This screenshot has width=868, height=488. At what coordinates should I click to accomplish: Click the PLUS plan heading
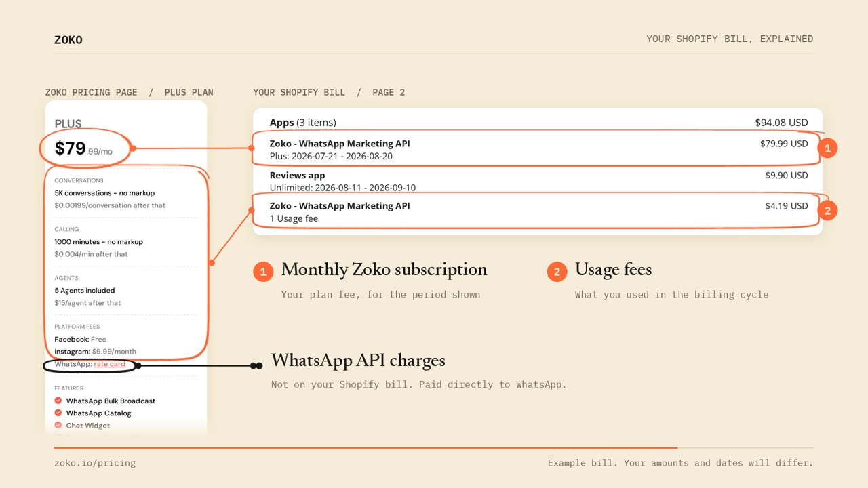point(68,124)
